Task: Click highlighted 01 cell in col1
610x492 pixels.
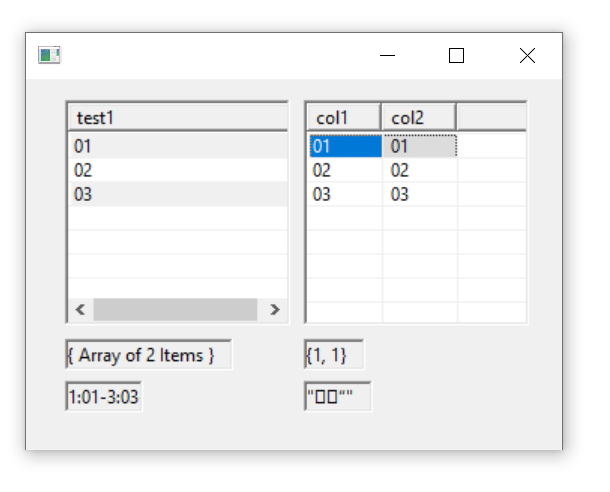Action: 345,146
